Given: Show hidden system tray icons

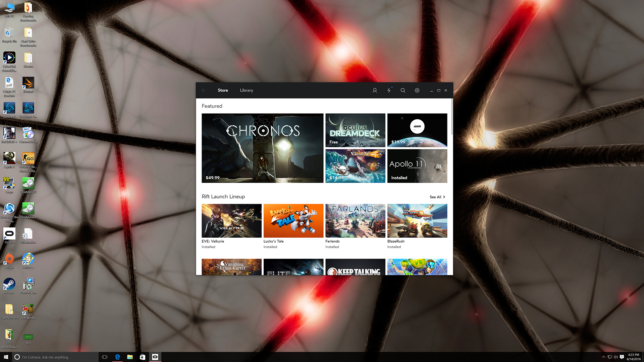Looking at the screenshot, I should [x=604, y=357].
